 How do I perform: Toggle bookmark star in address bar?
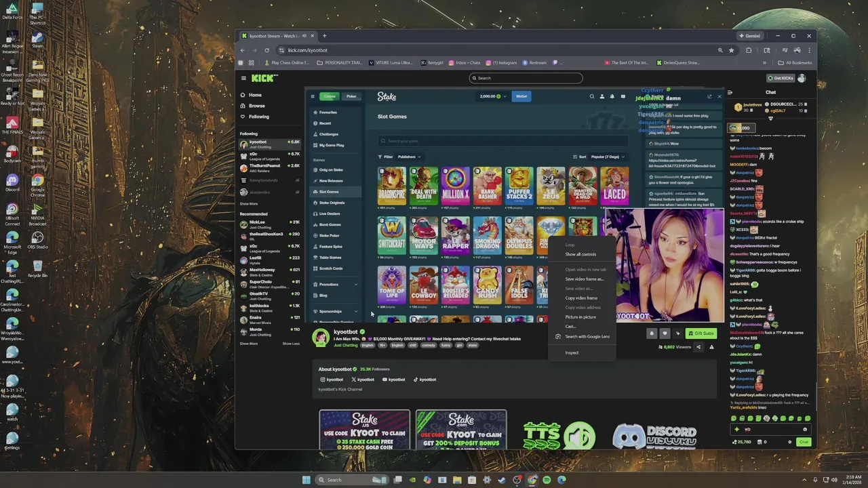click(x=731, y=50)
